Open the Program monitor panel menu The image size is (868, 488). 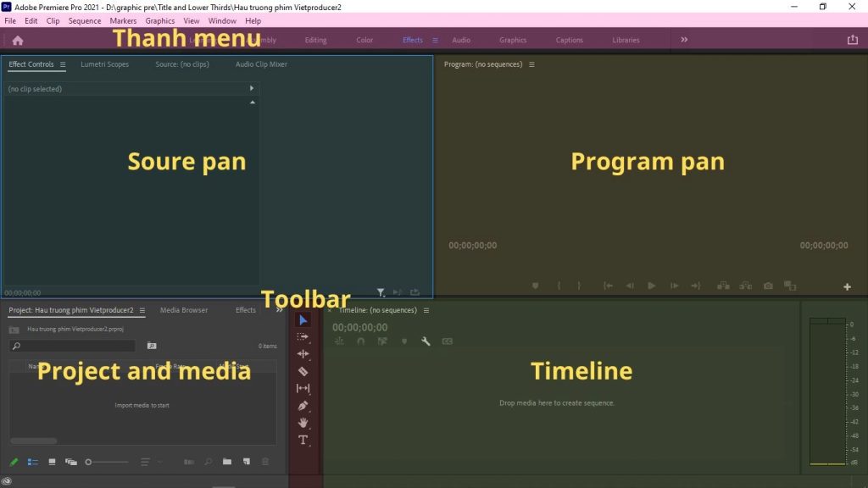[x=531, y=64]
